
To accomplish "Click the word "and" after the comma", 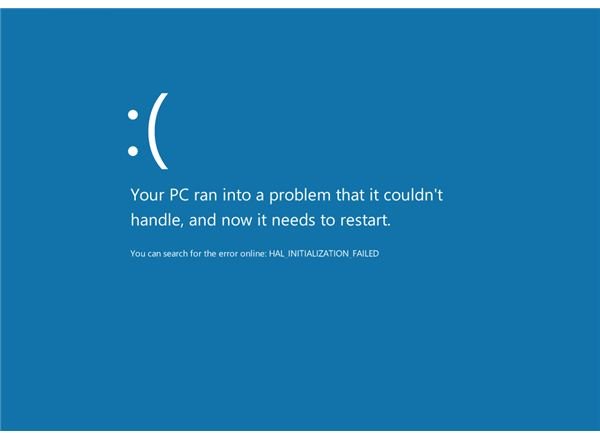I will [x=202, y=220].
